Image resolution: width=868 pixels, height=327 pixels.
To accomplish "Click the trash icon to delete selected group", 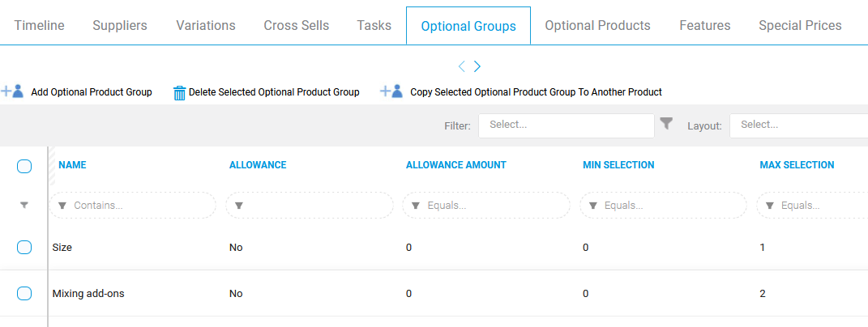I will 179,93.
